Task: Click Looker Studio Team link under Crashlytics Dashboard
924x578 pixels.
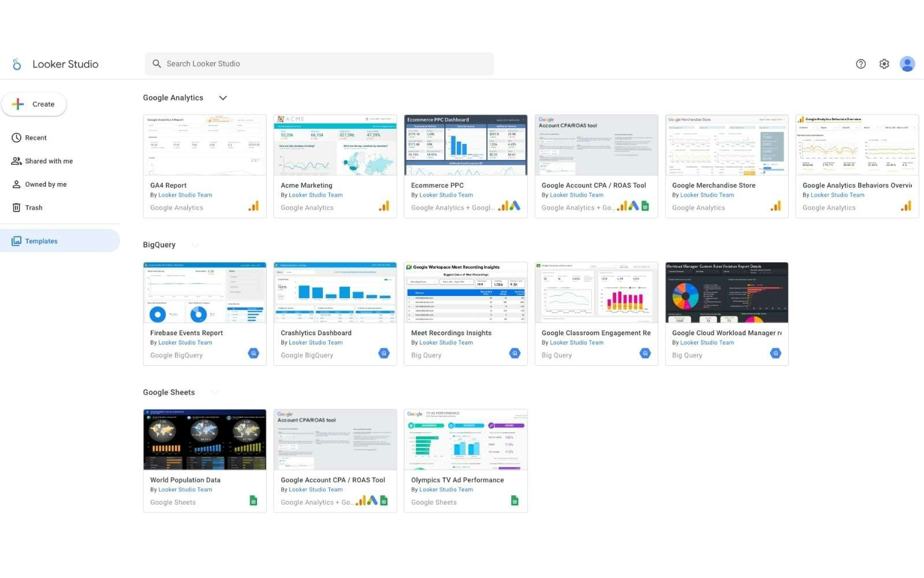Action: coord(316,343)
